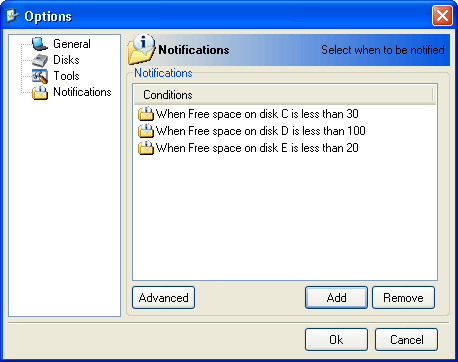Click the Disks drive icon in tree
The width and height of the screenshot is (458, 362).
tap(40, 60)
